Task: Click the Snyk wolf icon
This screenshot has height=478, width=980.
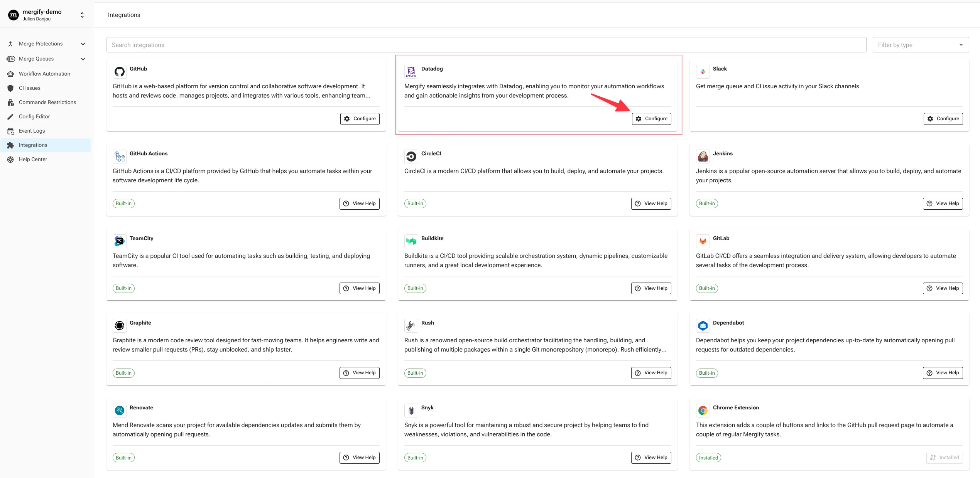Action: click(411, 410)
